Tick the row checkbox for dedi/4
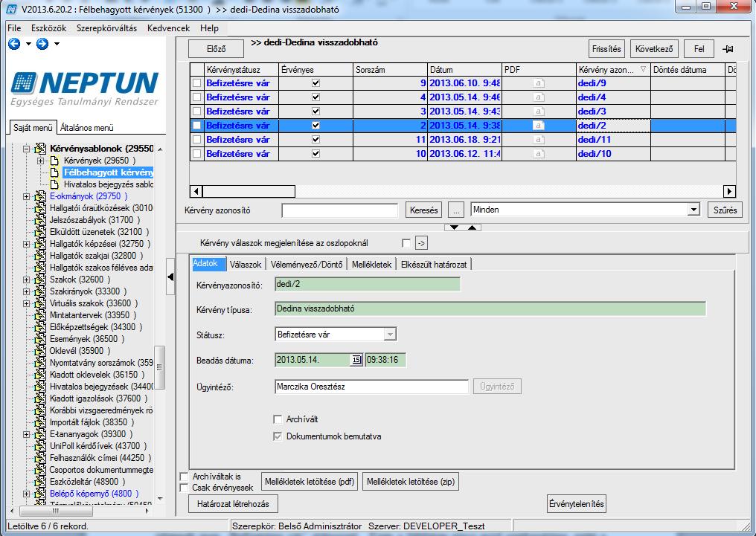 [196, 97]
